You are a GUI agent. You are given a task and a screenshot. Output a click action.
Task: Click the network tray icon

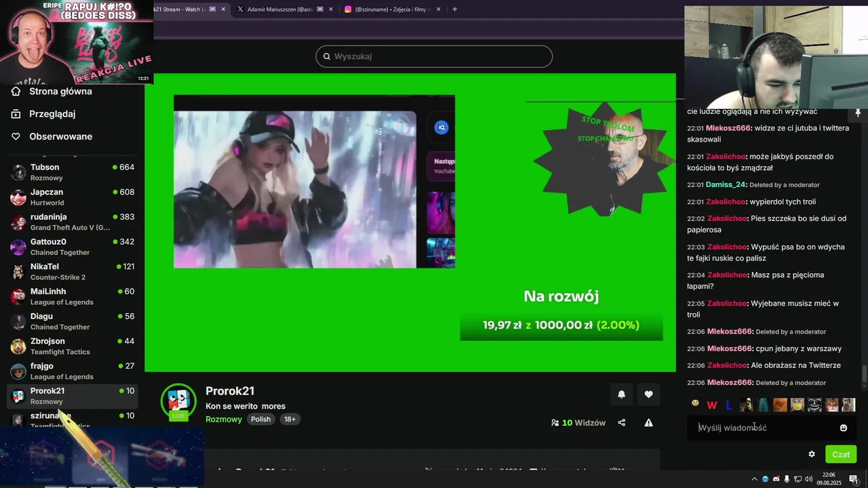pos(797,479)
